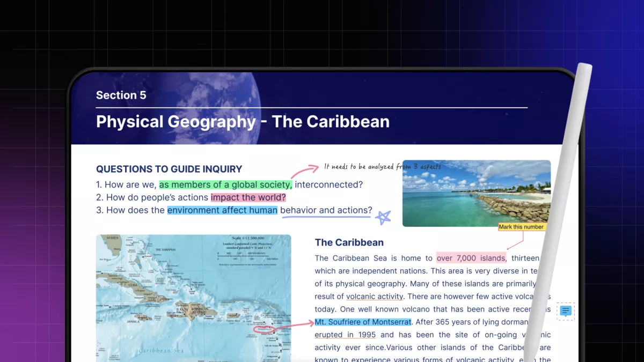
Task: Click underlined 'volcanic activity' text
Action: pos(375,296)
